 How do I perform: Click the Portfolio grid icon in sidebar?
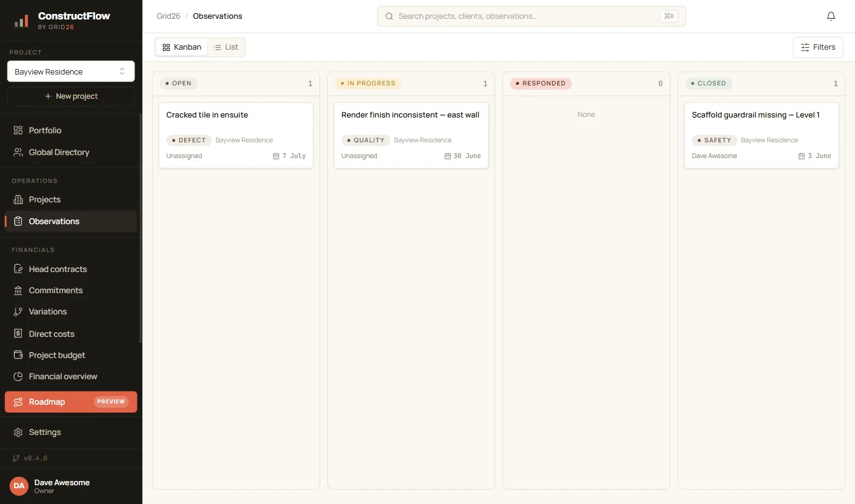tap(18, 130)
